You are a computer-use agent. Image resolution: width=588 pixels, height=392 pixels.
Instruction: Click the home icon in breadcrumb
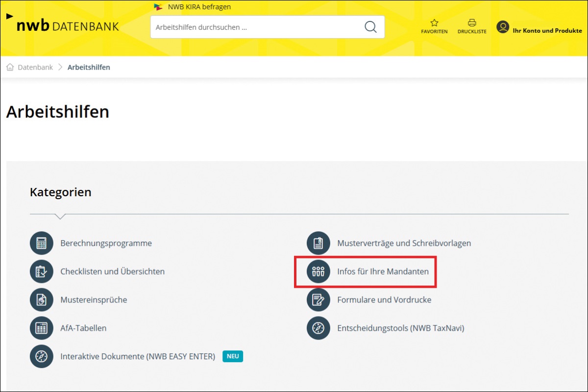point(10,68)
